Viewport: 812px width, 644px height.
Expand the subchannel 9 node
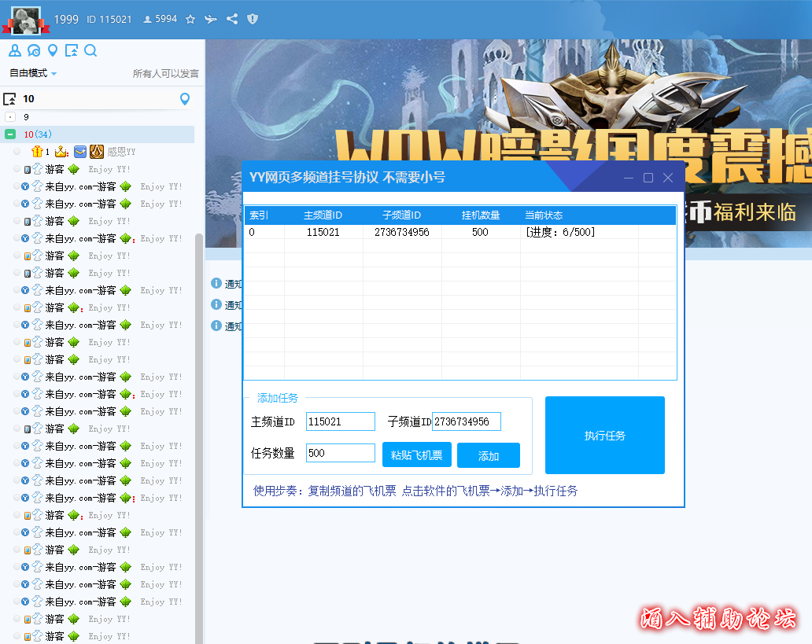(10, 116)
